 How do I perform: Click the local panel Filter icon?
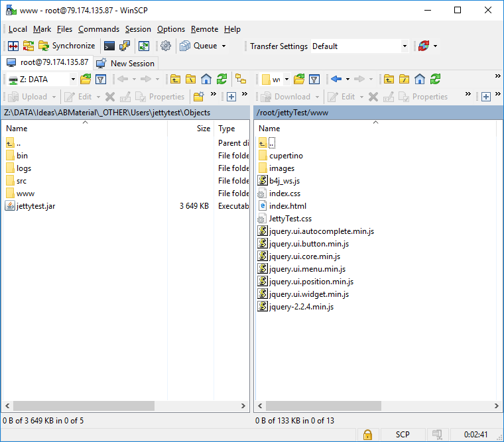(x=101, y=79)
